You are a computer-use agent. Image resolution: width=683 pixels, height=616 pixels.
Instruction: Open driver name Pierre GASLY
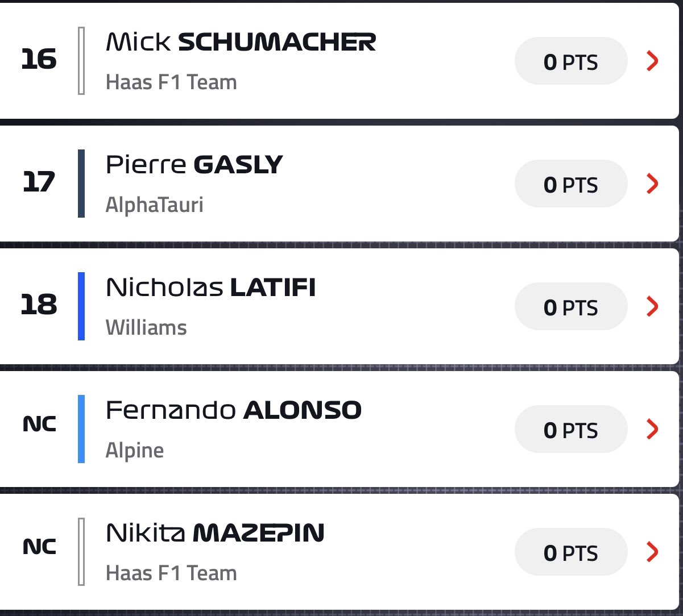click(x=194, y=165)
